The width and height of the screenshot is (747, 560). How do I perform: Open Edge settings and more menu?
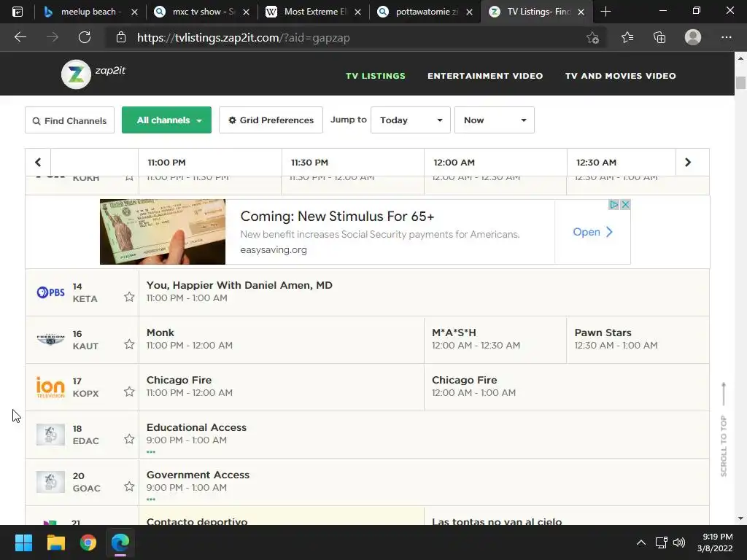click(x=726, y=37)
